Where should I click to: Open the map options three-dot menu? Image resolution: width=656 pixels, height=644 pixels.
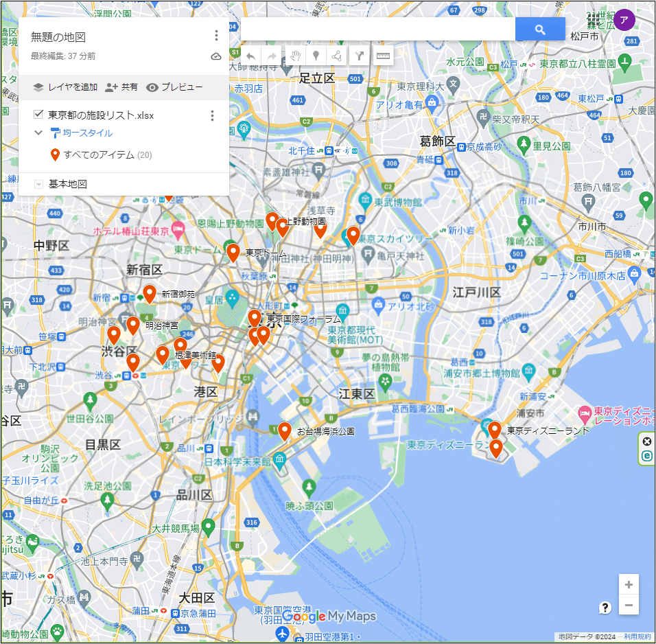click(x=216, y=35)
